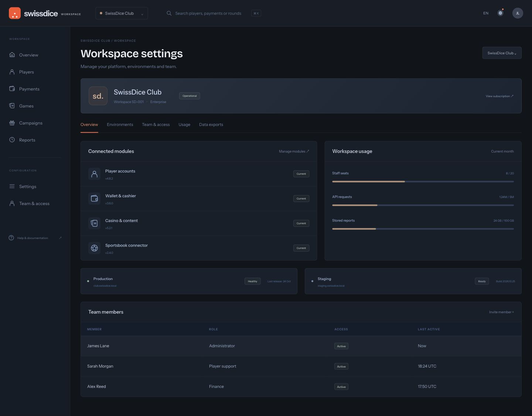
Task: Click the Wallet & cashier module icon
Action: (x=94, y=198)
